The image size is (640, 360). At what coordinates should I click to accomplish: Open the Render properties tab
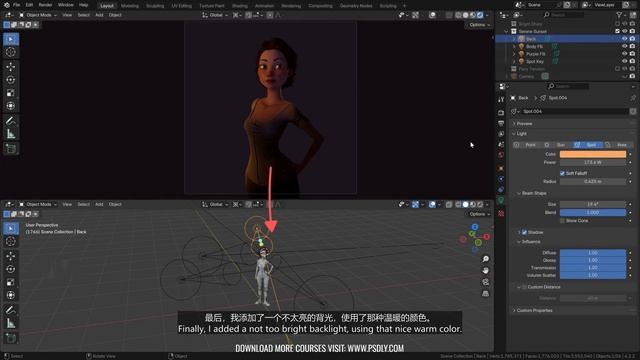tap(501, 113)
